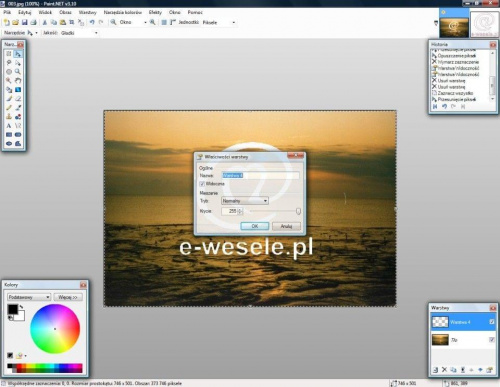Open the Warstwy menu
The width and height of the screenshot is (500, 387).
(x=87, y=12)
